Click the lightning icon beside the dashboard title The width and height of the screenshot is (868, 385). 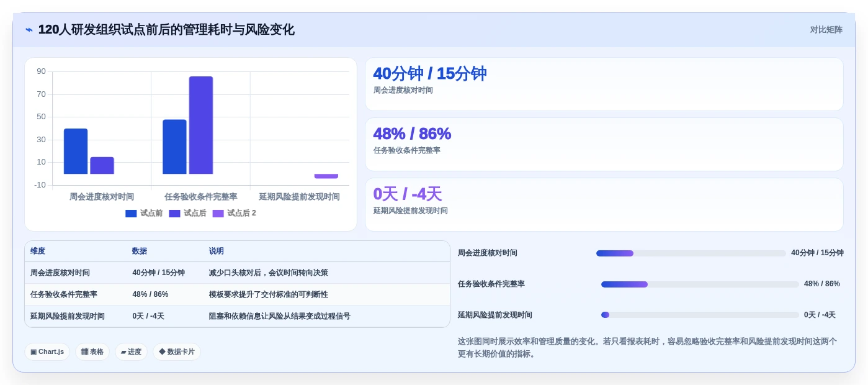(x=29, y=30)
